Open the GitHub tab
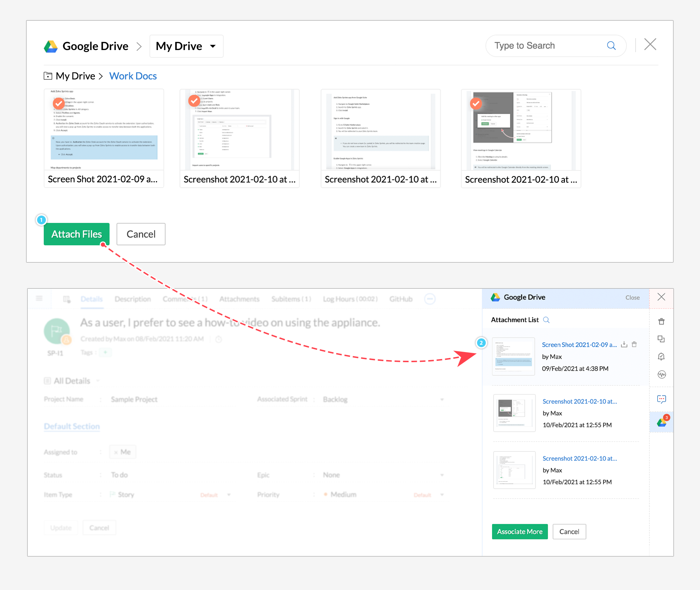700x590 pixels. (401, 299)
